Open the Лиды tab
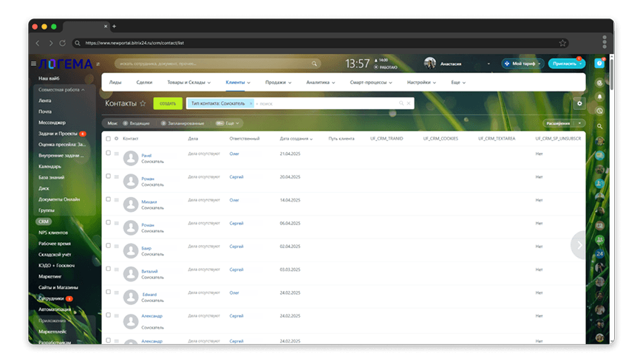Viewport: 643px width, 364px height. [115, 83]
